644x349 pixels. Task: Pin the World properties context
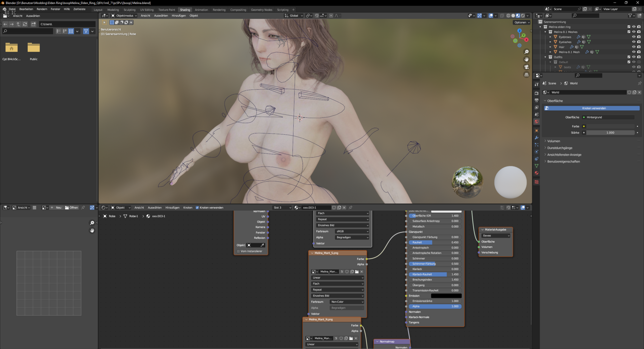pos(639,83)
